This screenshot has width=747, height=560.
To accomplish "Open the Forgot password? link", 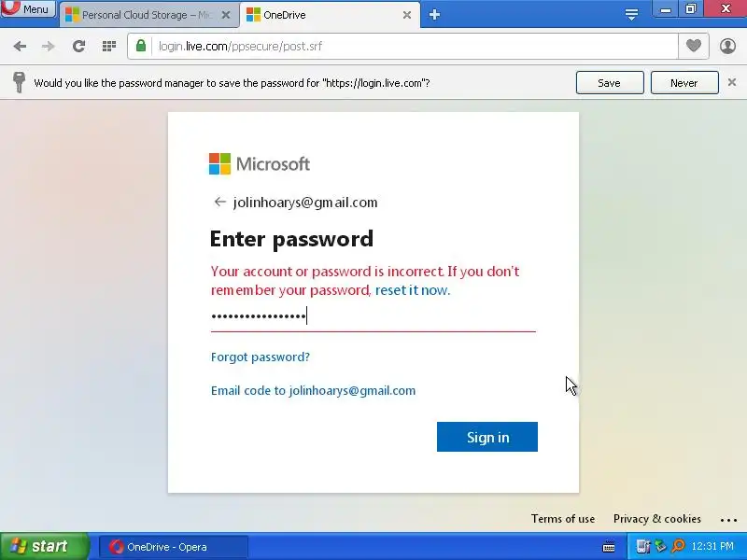I will pyautogui.click(x=261, y=357).
